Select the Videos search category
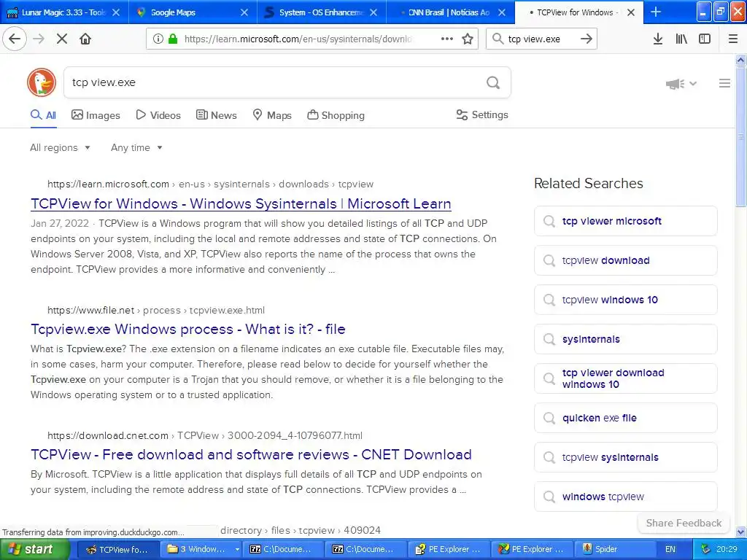Image resolution: width=747 pixels, height=560 pixels. tap(158, 115)
